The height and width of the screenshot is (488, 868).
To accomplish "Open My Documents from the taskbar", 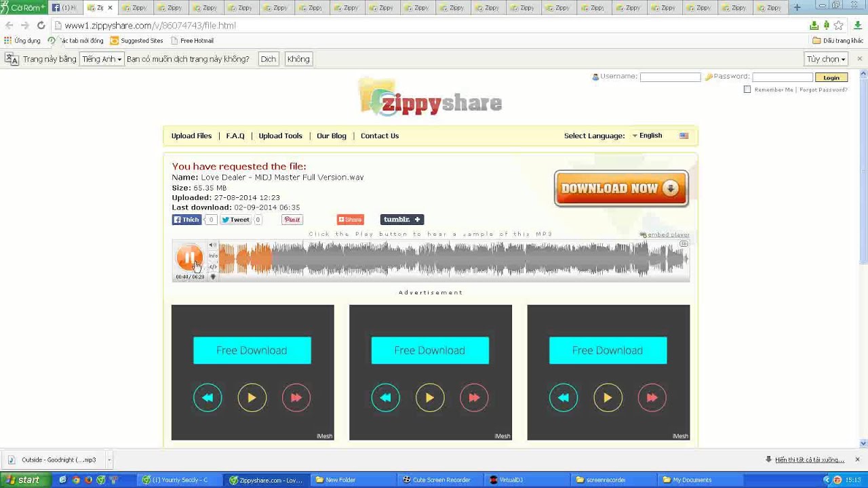I will point(700,480).
